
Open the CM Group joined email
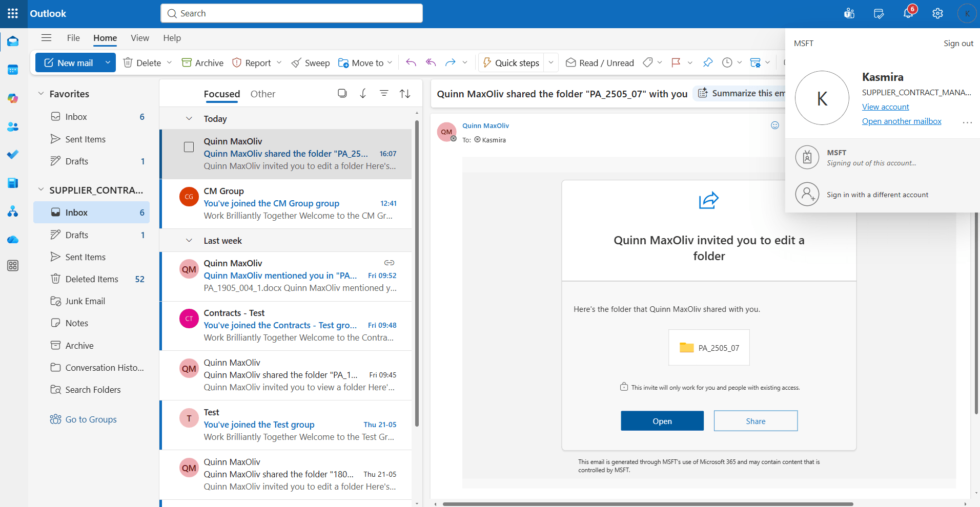[x=286, y=203]
